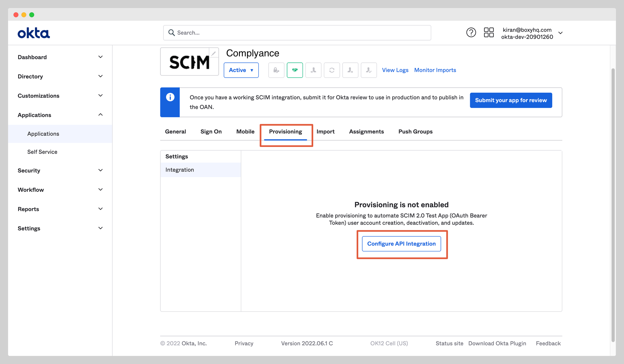Click the SCIM application logo

coord(189,62)
